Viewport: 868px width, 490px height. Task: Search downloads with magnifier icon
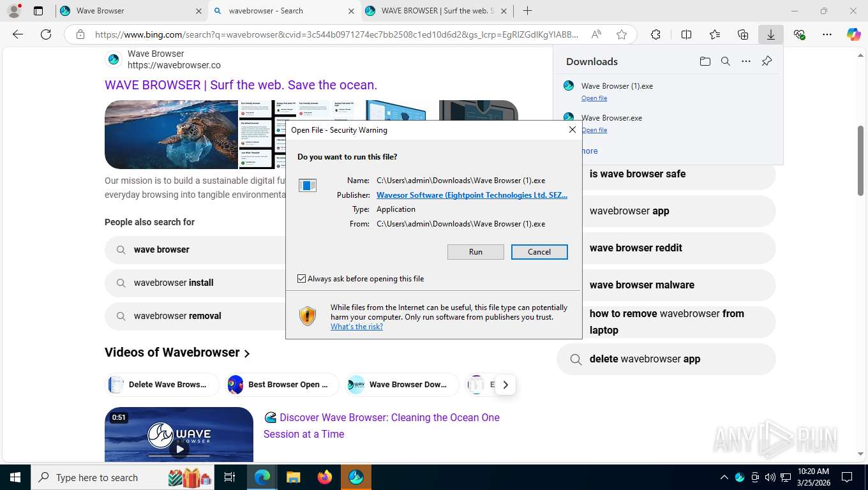click(x=726, y=61)
